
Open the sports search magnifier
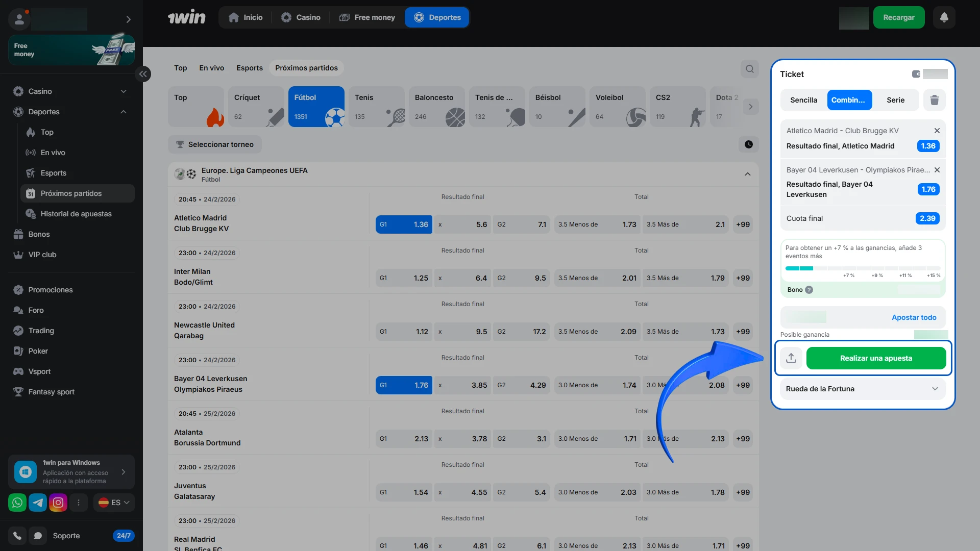click(x=749, y=69)
